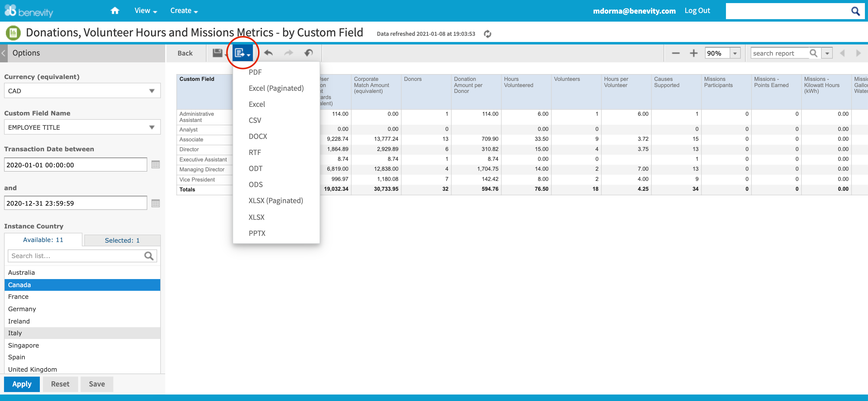Click the green report icon beside the title

click(13, 33)
